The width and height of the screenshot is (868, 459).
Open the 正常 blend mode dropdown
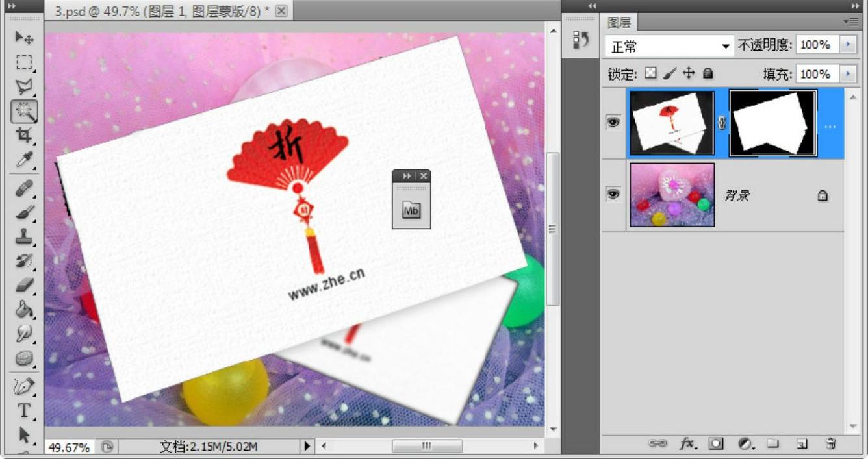669,46
